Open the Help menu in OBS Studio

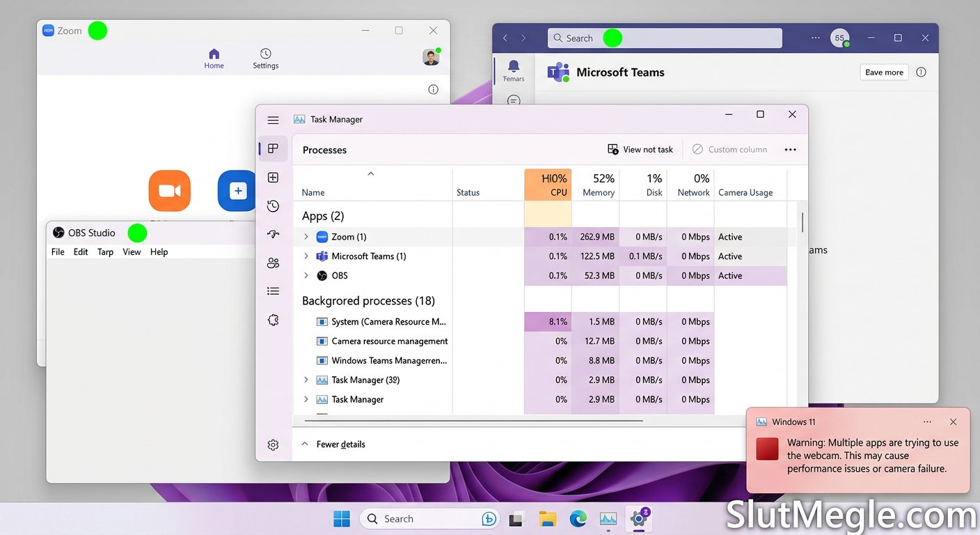(x=159, y=252)
